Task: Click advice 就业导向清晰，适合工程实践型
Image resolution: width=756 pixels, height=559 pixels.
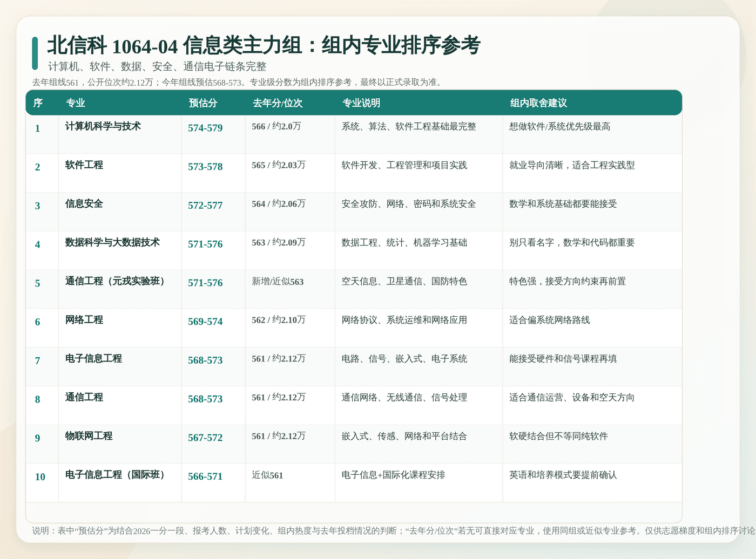Action: pos(572,165)
